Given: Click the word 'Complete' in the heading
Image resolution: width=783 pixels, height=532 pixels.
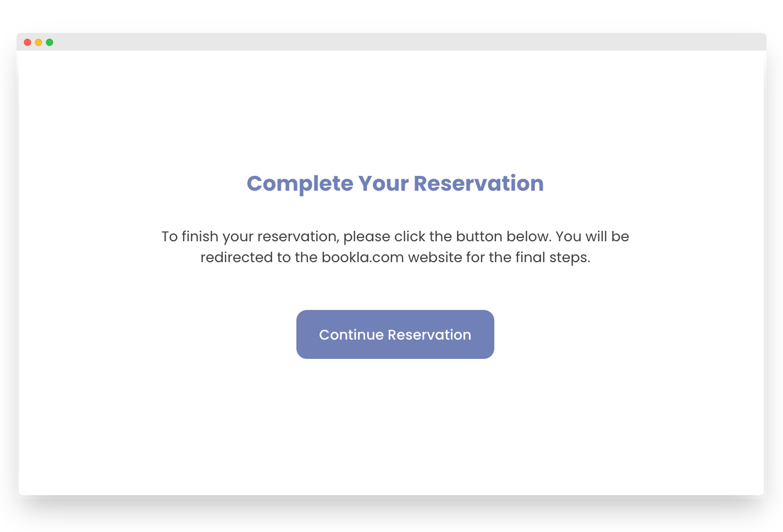Looking at the screenshot, I should click(299, 184).
